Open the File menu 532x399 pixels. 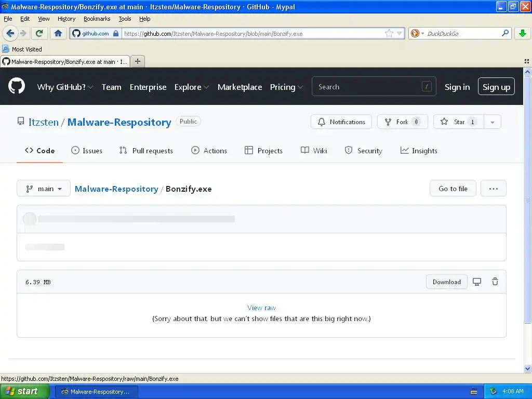(x=8, y=19)
